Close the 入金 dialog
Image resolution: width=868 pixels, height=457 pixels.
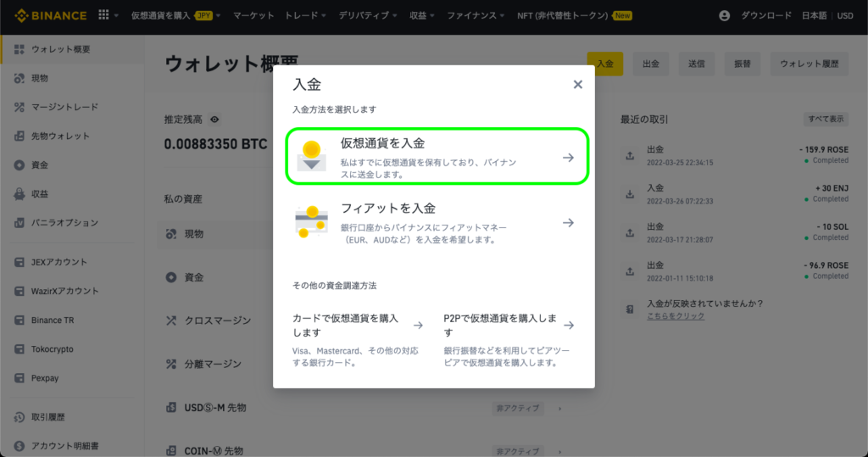(577, 84)
